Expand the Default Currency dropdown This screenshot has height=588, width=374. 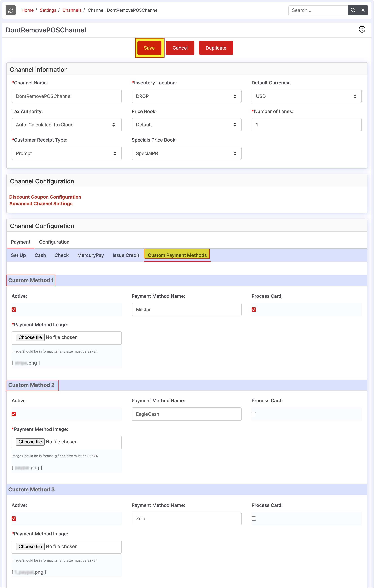(x=306, y=96)
